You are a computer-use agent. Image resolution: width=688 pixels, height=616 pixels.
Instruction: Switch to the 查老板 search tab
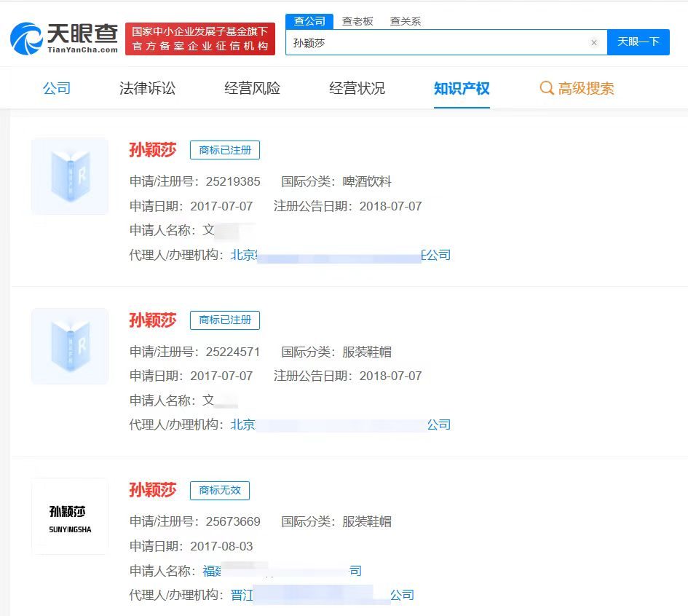tap(360, 20)
